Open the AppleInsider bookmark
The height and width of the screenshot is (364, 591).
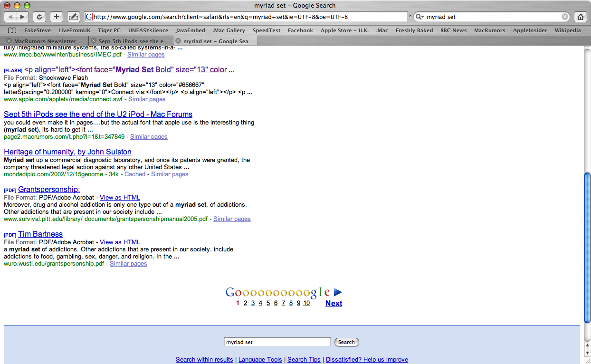click(530, 30)
